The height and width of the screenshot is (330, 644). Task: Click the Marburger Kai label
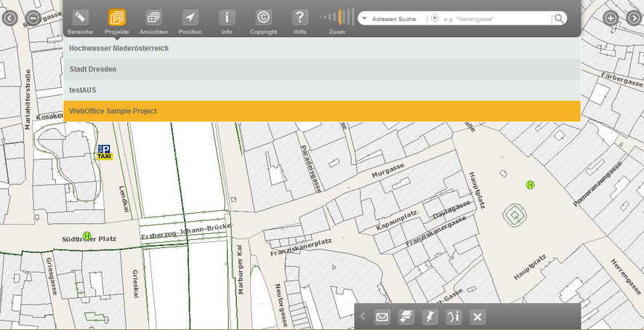point(241,270)
